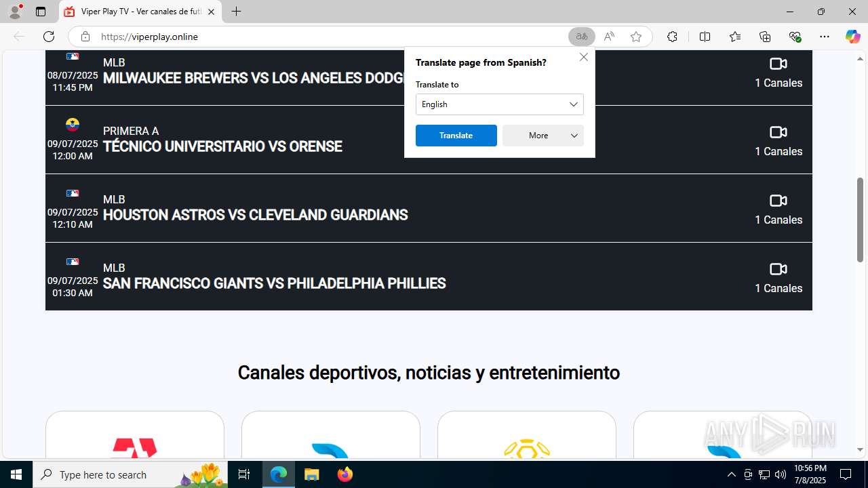Open Settings and more ellipsis menu
The width and height of the screenshot is (868, 488).
825,37
